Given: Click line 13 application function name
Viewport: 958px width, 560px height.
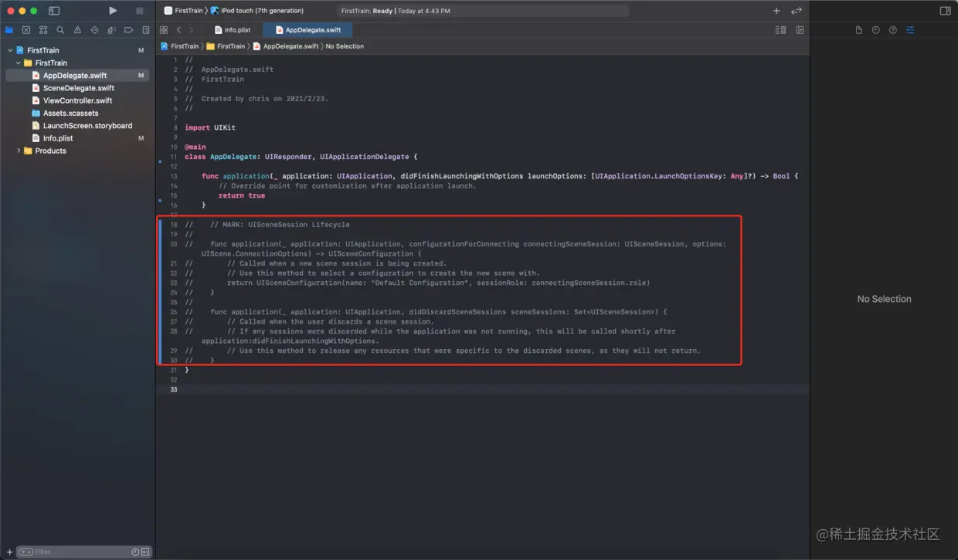Looking at the screenshot, I should pyautogui.click(x=246, y=176).
